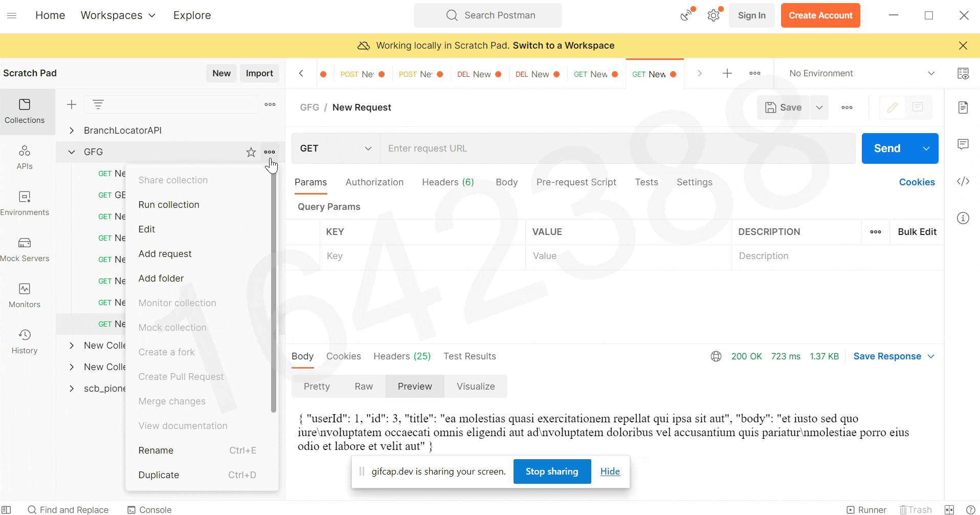Click the Key cell in Query Params
The image size is (980, 515).
click(x=422, y=256)
